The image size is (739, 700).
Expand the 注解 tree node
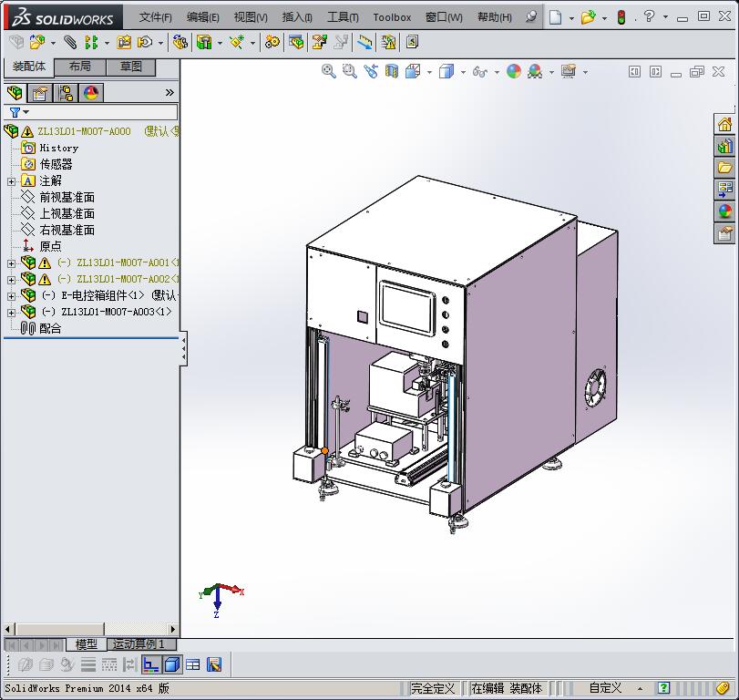click(11, 181)
